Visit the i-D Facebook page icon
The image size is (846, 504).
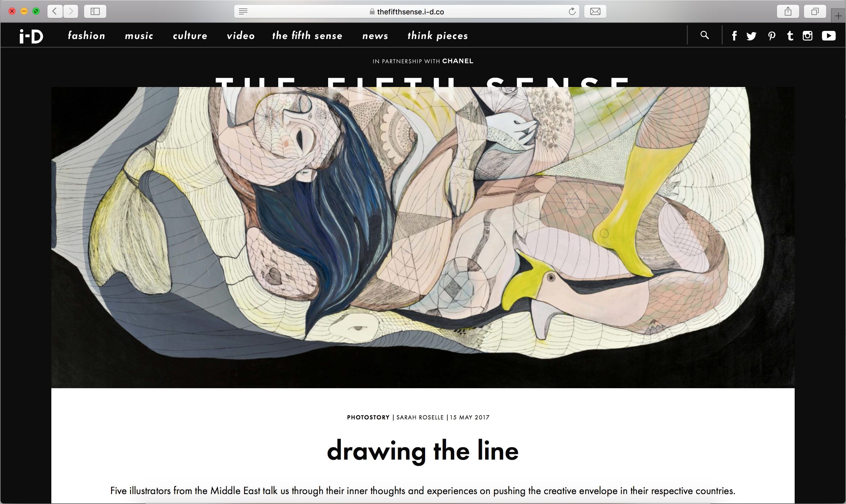point(734,36)
